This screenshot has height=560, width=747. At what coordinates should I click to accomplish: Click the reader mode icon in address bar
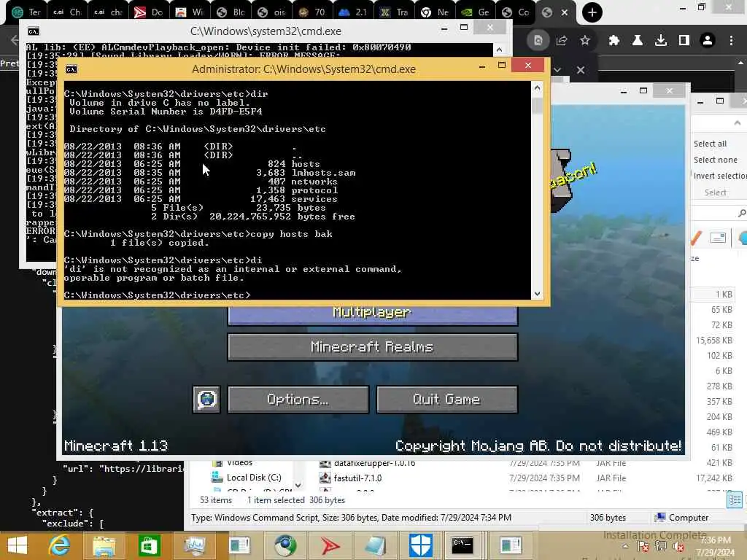[x=538, y=41]
